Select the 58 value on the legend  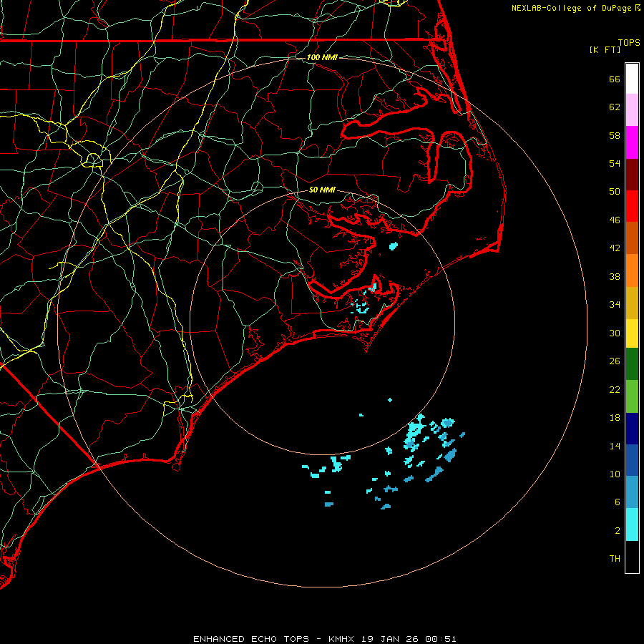pyautogui.click(x=615, y=135)
